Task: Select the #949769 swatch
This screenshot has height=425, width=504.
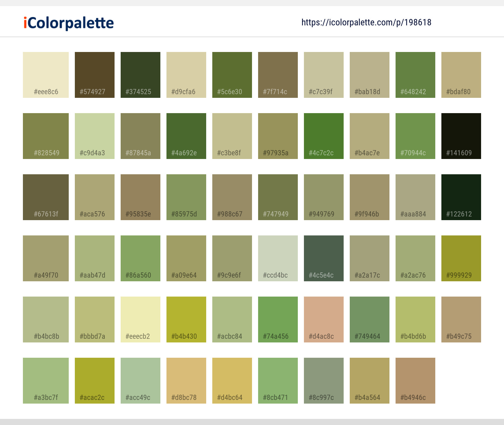Action: [x=324, y=197]
